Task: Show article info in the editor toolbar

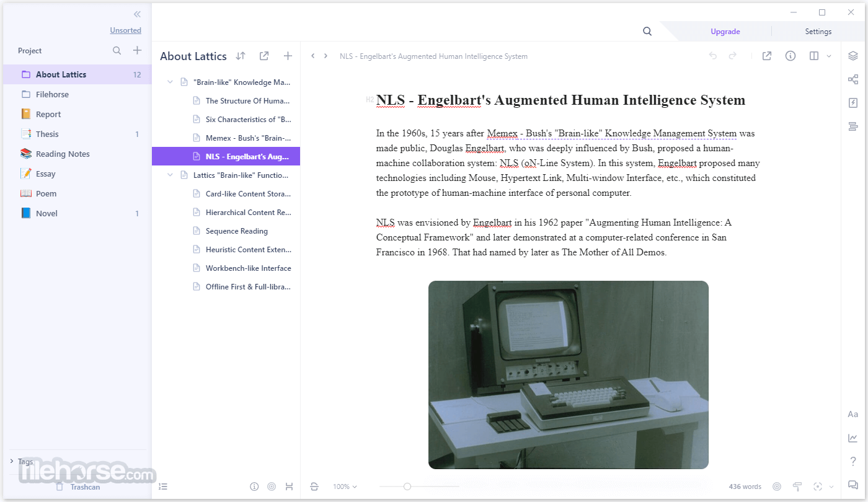Action: [x=790, y=56]
